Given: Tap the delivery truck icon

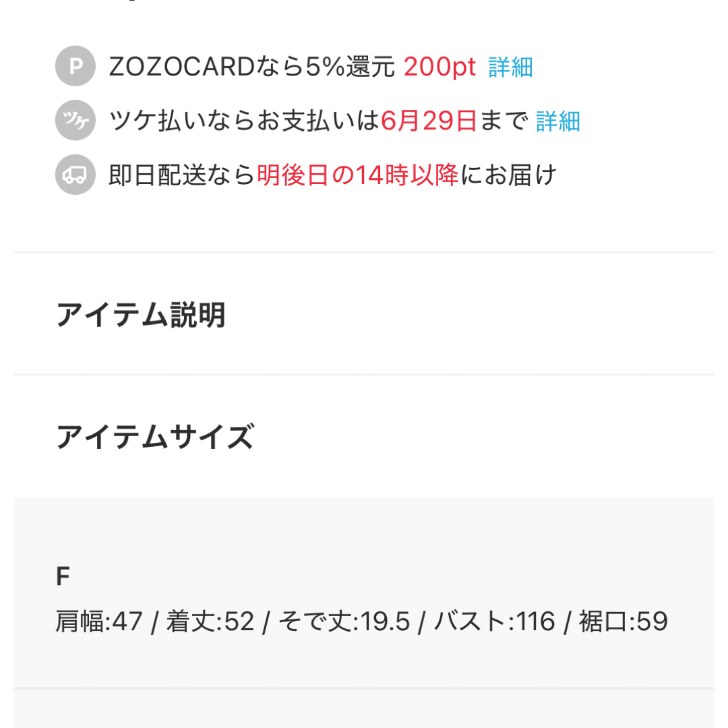Looking at the screenshot, I should pyautogui.click(x=75, y=175).
